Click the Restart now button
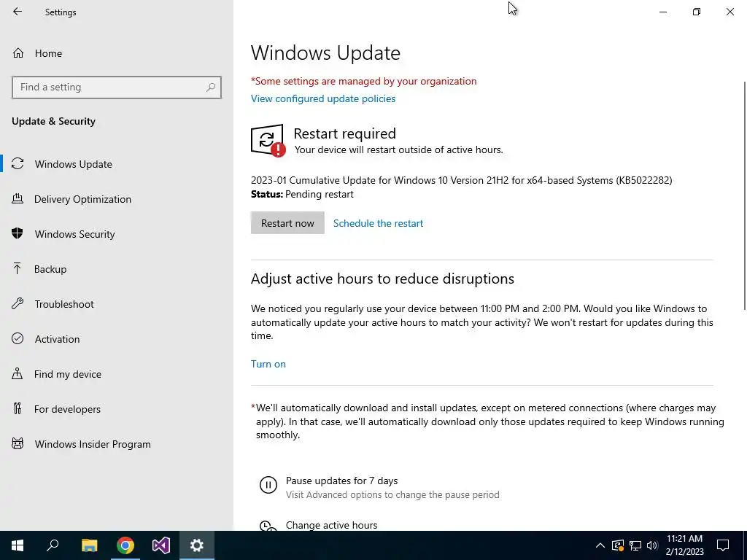 287,223
